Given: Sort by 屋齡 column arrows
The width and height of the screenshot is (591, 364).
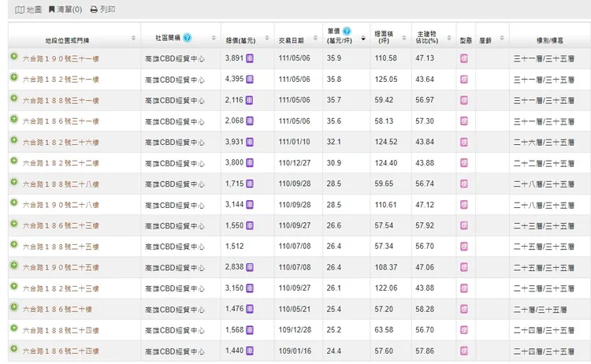Looking at the screenshot, I should [x=502, y=38].
